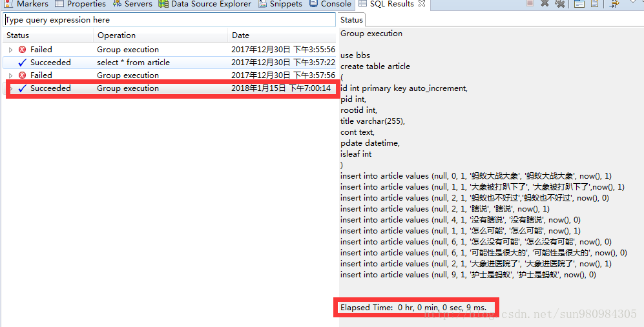Click the Properties tab icon
644x327 pixels.
(59, 4)
